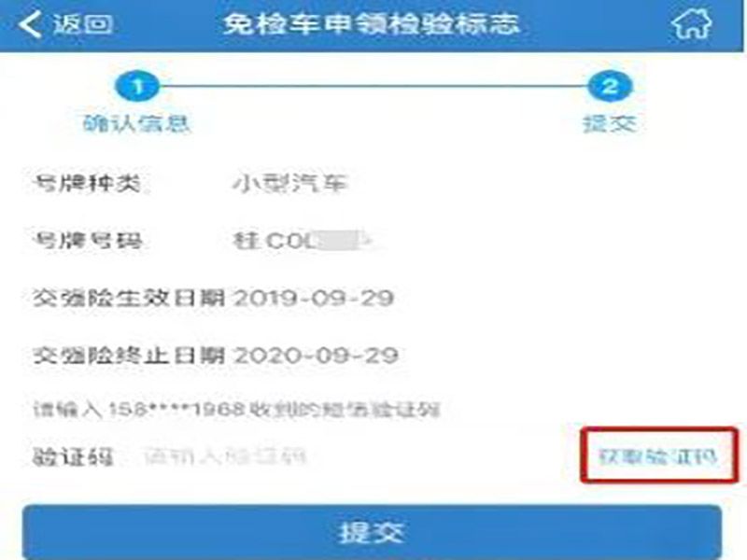
Task: Open the home page icon
Action: point(691,22)
